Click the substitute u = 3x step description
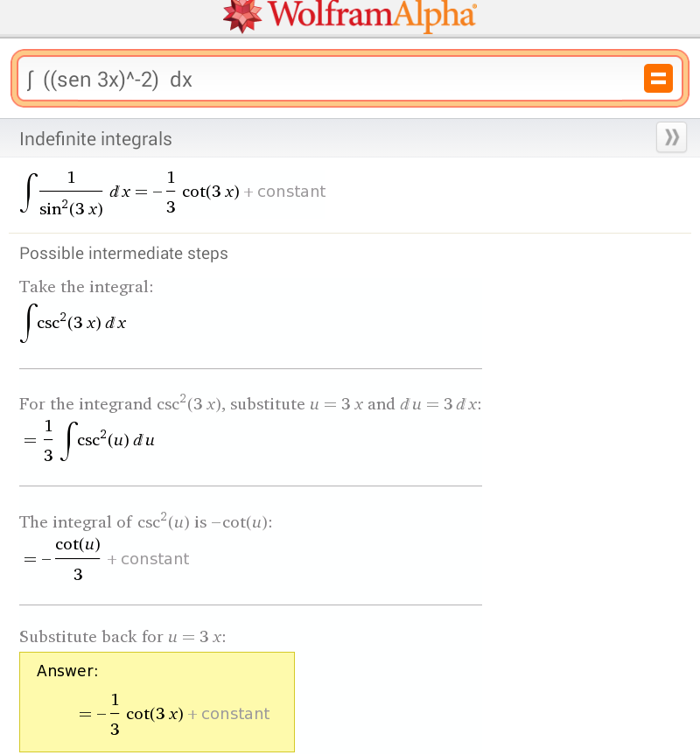 250,405
